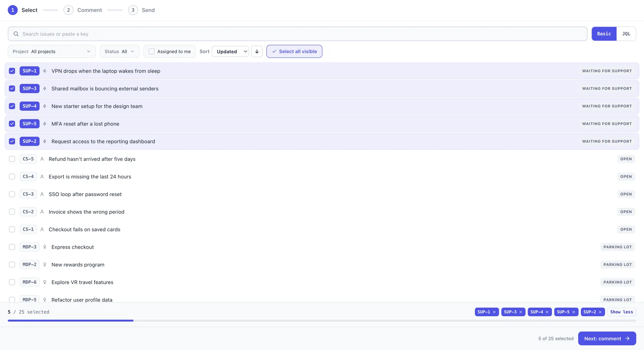
Task: Select the Invoice shows the wrong period row
Action: click(x=322, y=212)
